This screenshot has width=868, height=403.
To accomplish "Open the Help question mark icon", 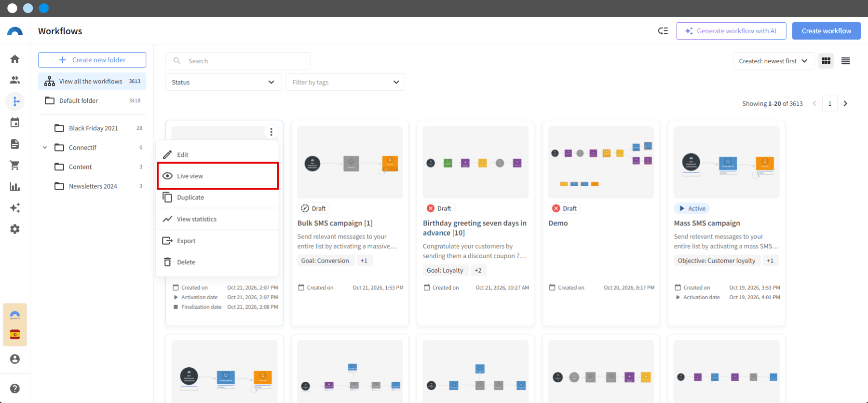I will pyautogui.click(x=15, y=389).
